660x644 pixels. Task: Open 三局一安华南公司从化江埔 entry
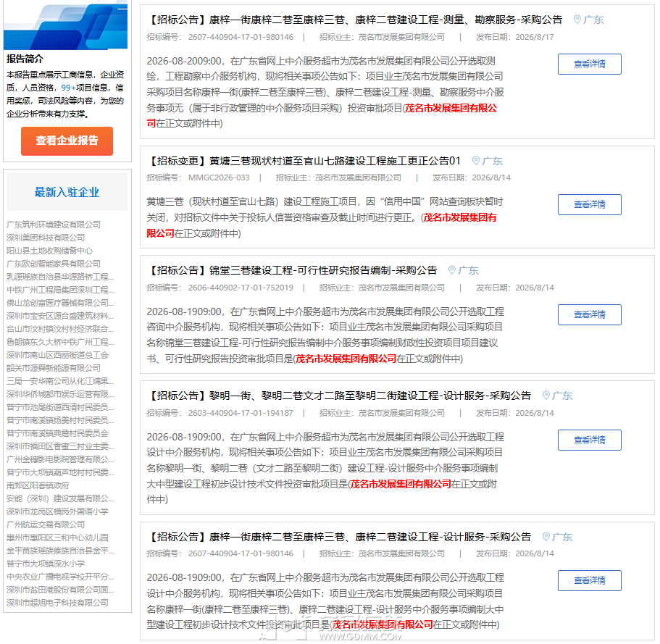60,381
